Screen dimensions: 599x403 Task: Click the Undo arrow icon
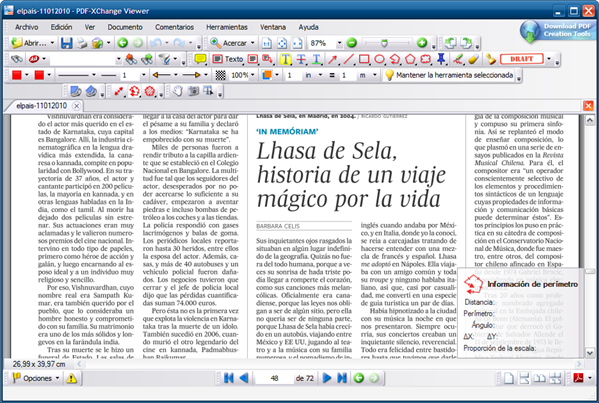pos(155,43)
